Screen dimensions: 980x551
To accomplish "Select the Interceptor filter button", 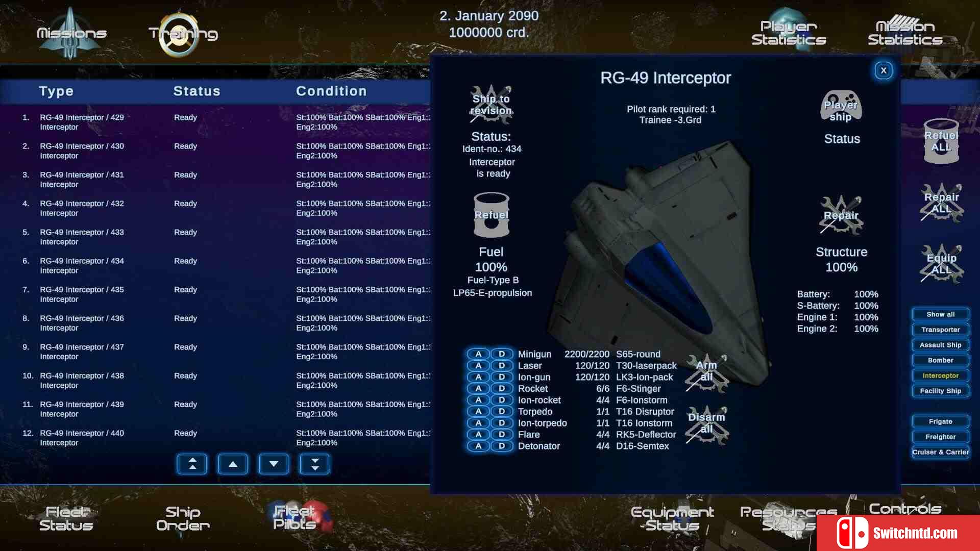I will pos(940,375).
